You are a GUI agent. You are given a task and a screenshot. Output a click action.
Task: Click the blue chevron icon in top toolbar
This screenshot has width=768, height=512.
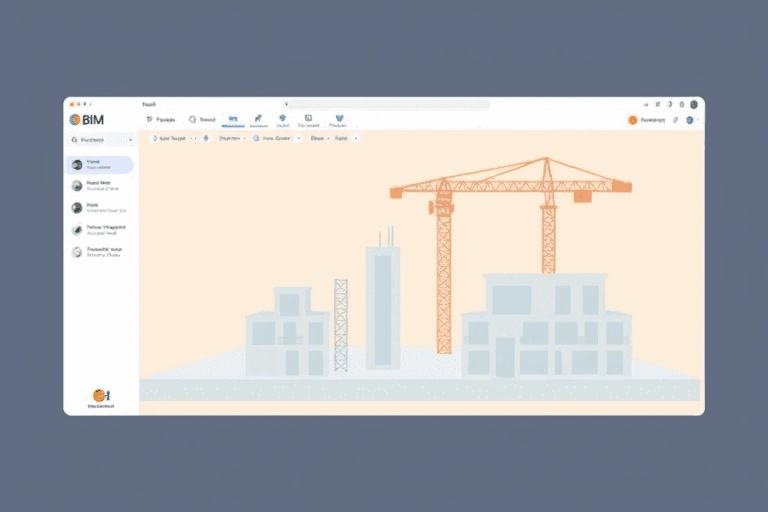(339, 120)
